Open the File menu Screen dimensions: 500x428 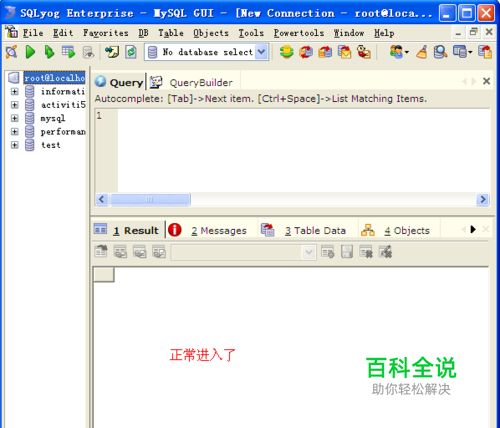point(33,33)
